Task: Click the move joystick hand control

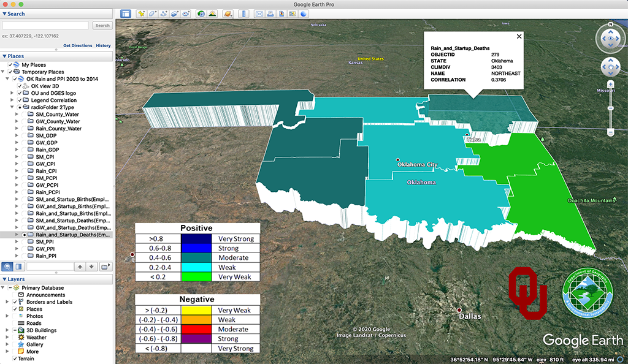Action: [610, 67]
